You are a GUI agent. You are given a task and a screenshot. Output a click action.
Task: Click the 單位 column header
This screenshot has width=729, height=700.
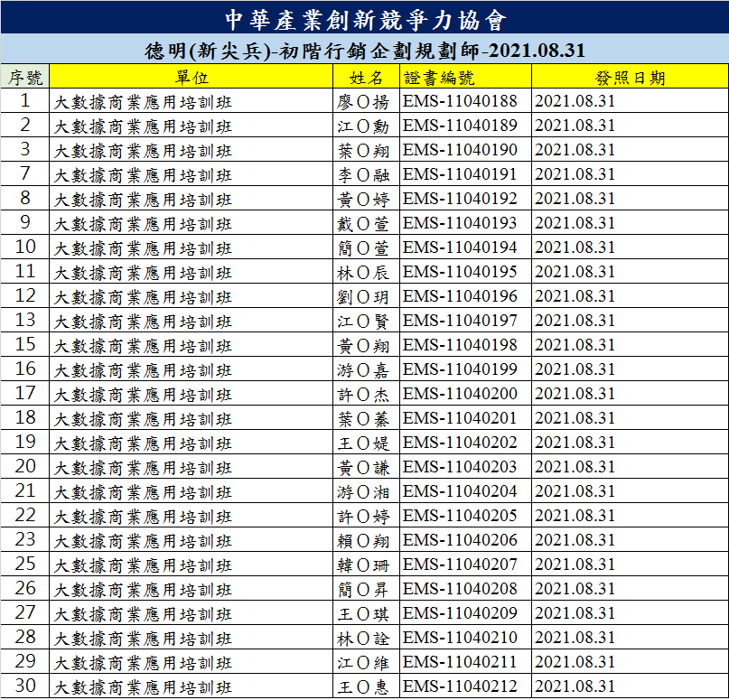click(x=192, y=77)
